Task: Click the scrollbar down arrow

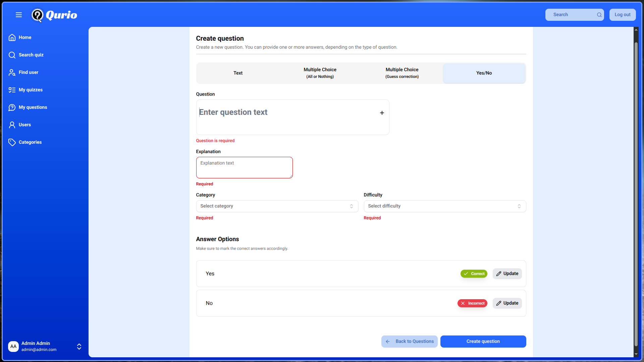Action: [x=636, y=354]
